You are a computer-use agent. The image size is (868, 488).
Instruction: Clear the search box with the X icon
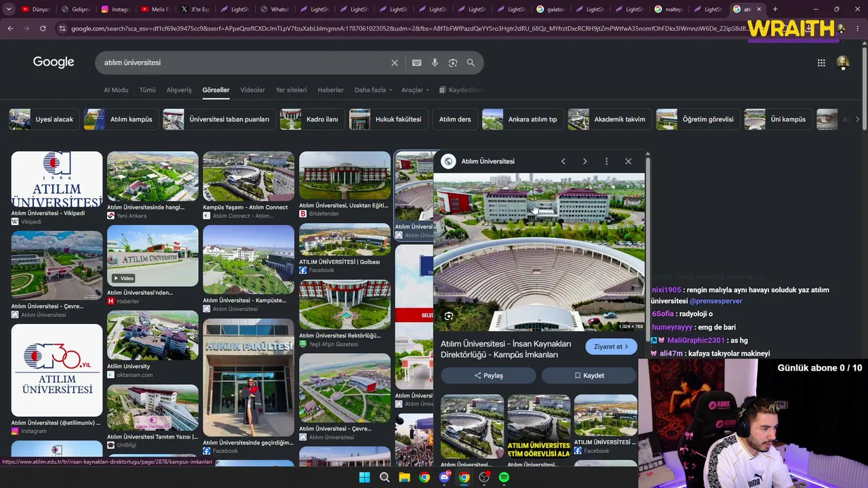coord(395,62)
